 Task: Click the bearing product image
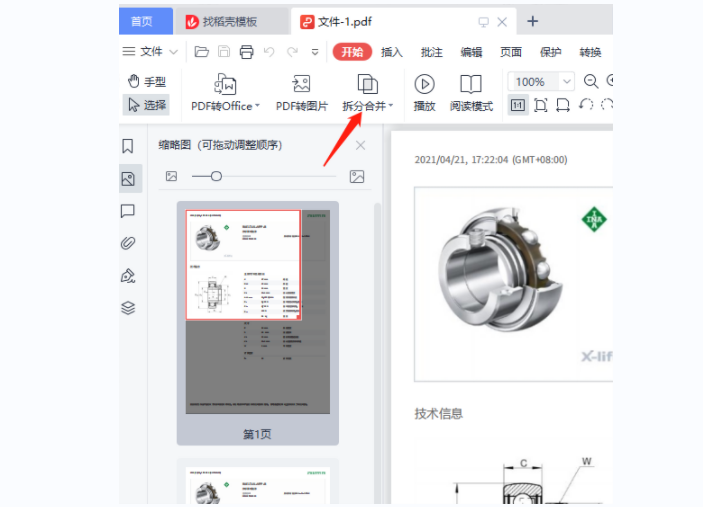tap(500, 269)
